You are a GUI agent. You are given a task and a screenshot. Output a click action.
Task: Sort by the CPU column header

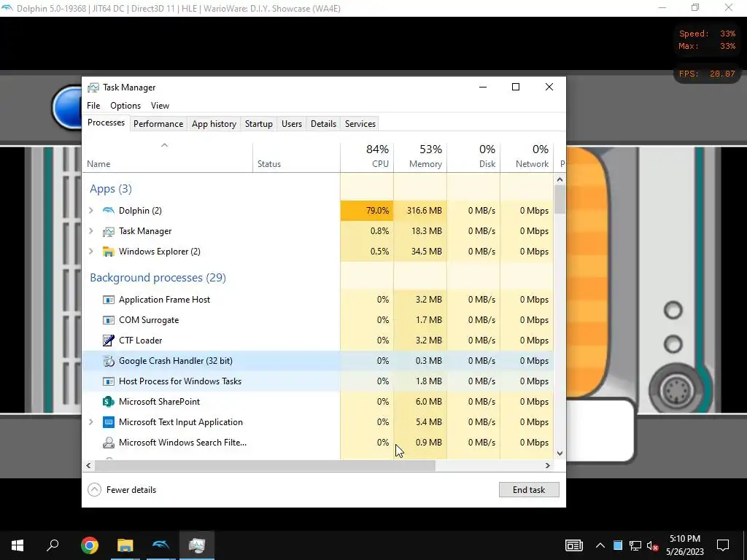pos(368,157)
